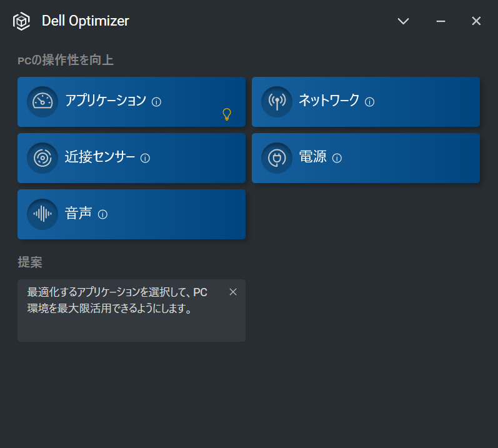The height and width of the screenshot is (448, 498).
Task: Click the アプリケーション speedometer icon
Action: [x=42, y=102]
